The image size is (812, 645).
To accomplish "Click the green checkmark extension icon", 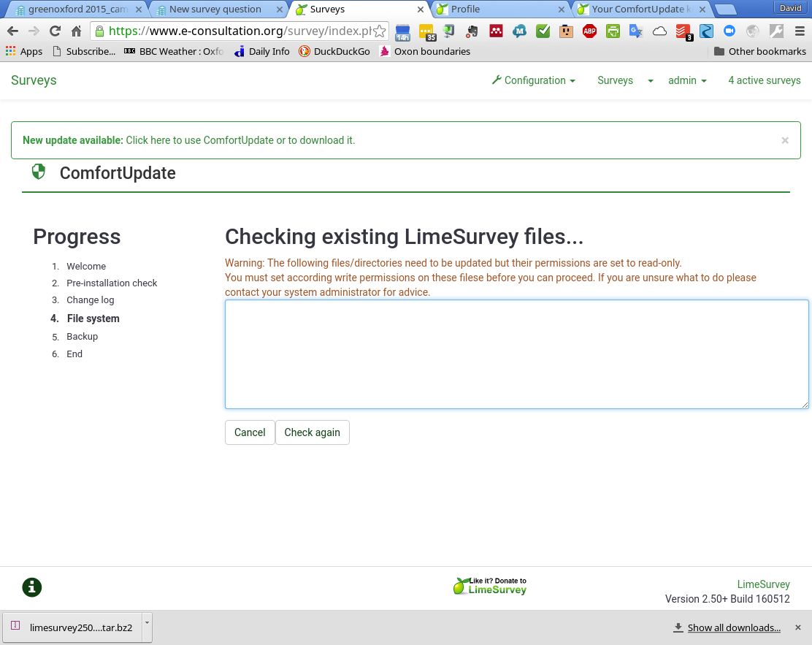I will pyautogui.click(x=543, y=31).
